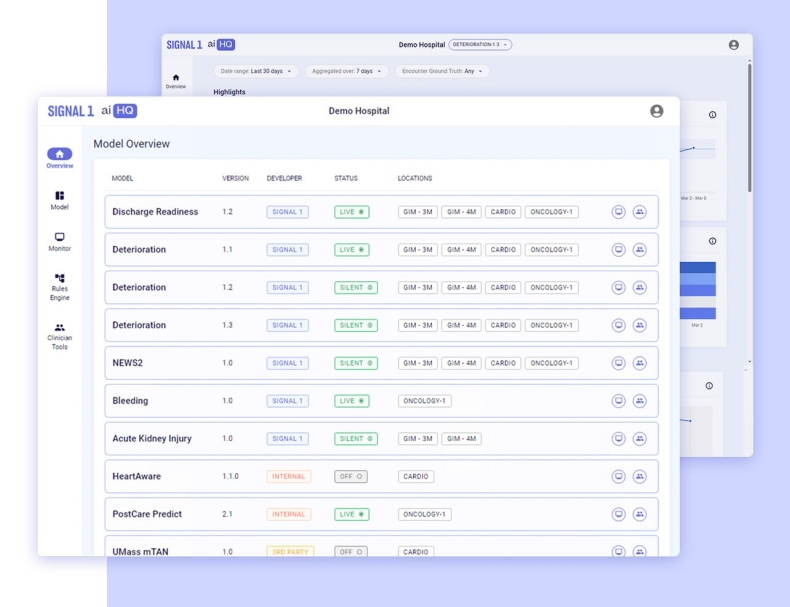Open monitor icon for NEWS2 row

(619, 363)
